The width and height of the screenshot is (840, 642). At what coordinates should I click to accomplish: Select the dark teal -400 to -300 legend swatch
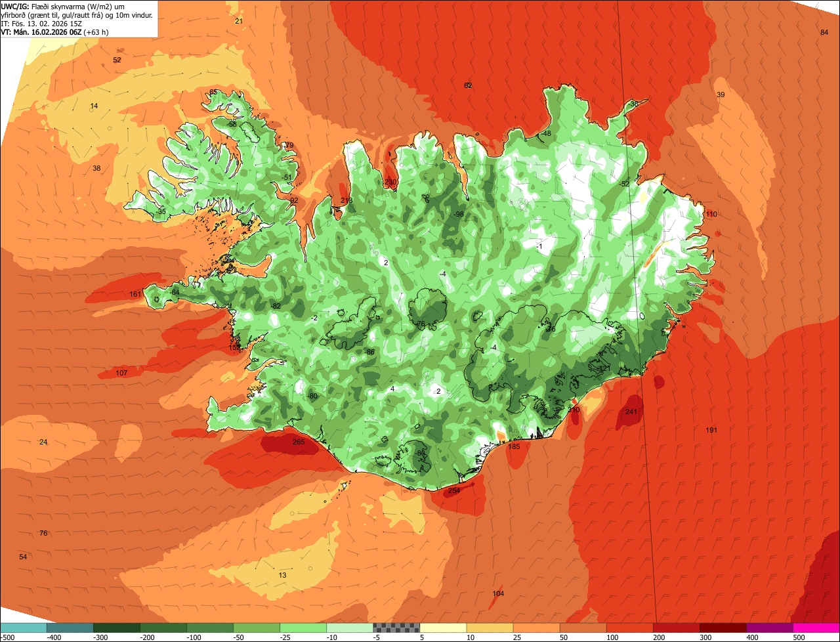[70, 628]
